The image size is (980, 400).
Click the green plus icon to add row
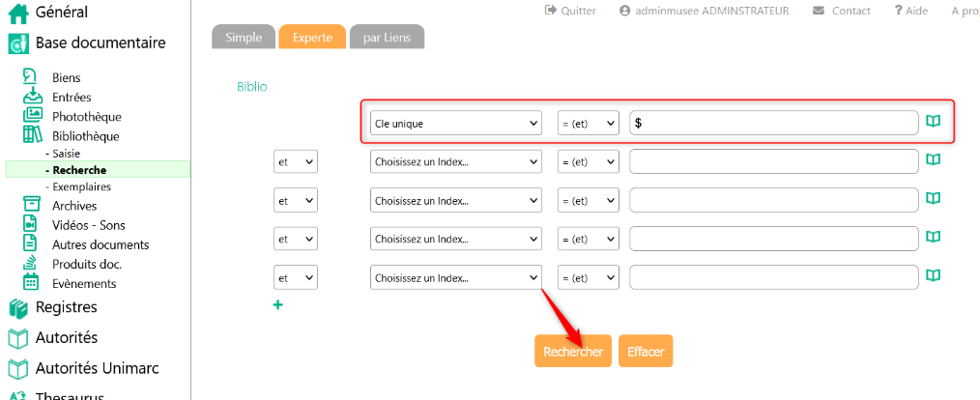[278, 305]
